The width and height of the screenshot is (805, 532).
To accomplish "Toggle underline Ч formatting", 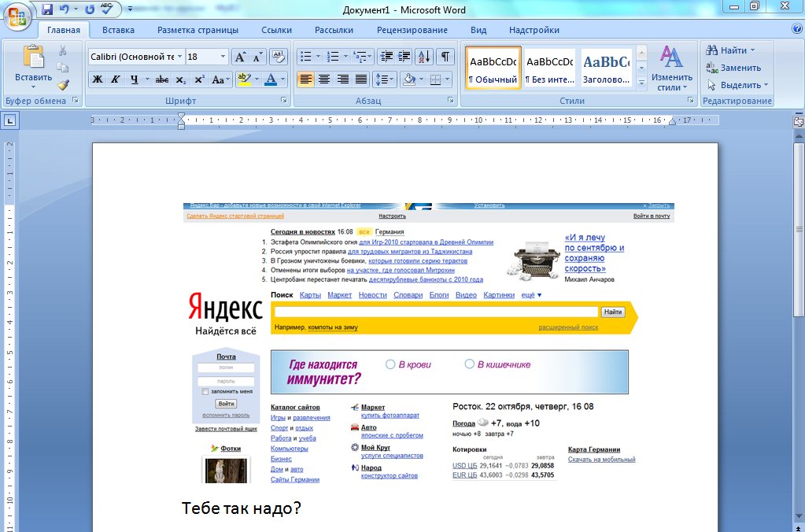I will coord(134,79).
